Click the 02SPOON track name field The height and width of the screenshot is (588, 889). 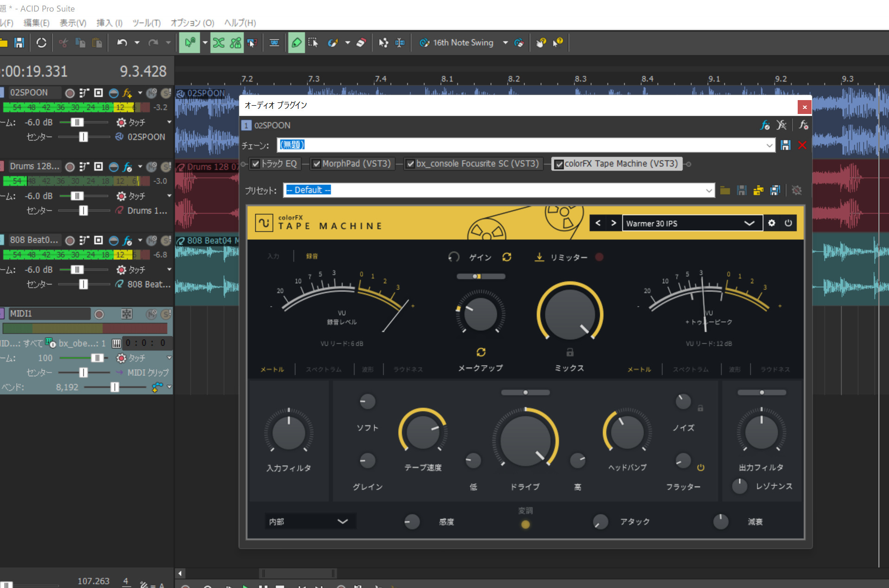pos(35,93)
